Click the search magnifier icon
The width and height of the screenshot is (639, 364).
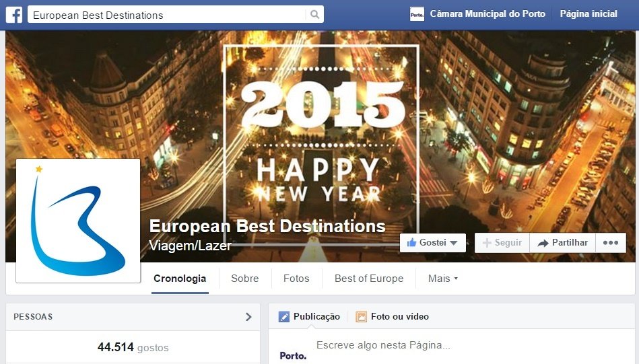click(314, 15)
